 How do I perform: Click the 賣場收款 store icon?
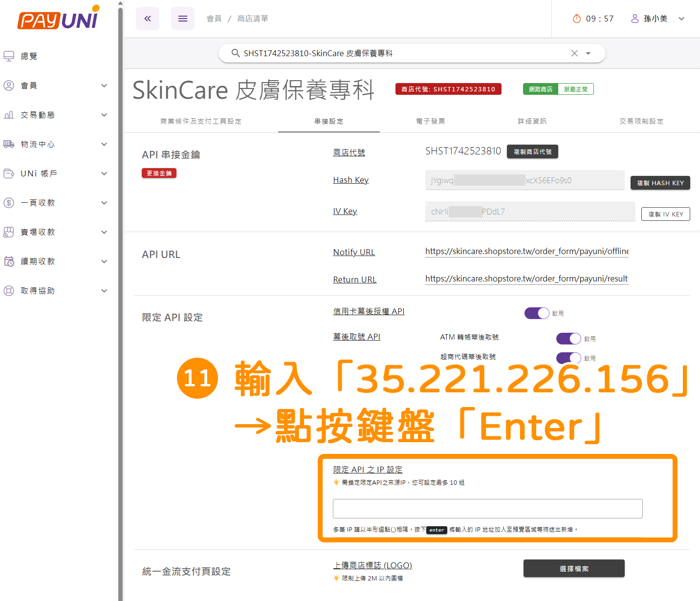coord(9,232)
